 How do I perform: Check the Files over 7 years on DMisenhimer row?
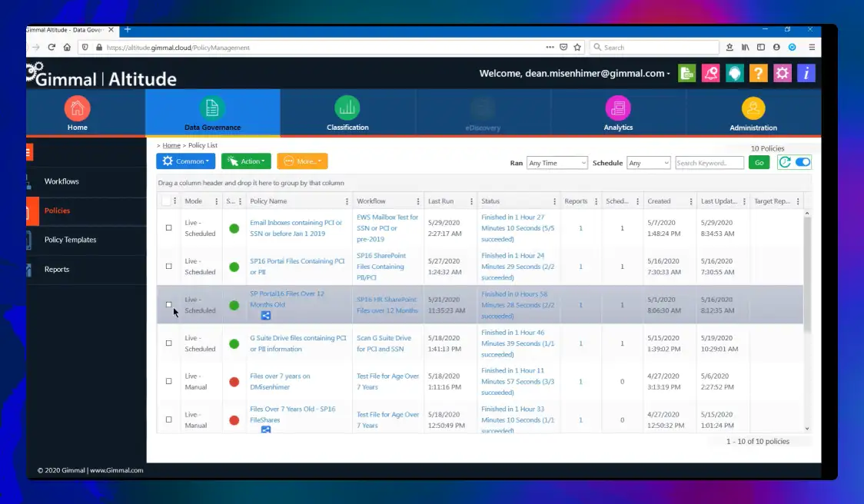point(168,380)
